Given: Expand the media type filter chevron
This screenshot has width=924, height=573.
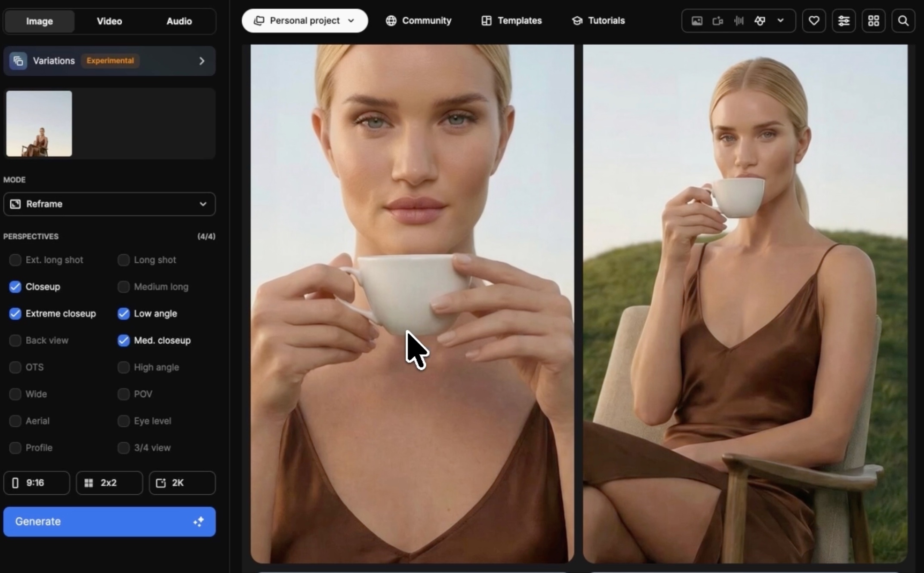Looking at the screenshot, I should (780, 21).
